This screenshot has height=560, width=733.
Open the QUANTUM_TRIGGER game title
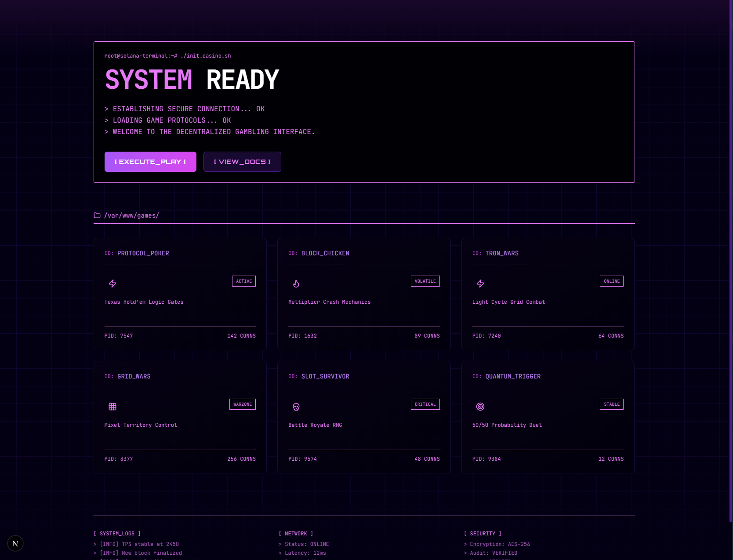click(x=513, y=376)
